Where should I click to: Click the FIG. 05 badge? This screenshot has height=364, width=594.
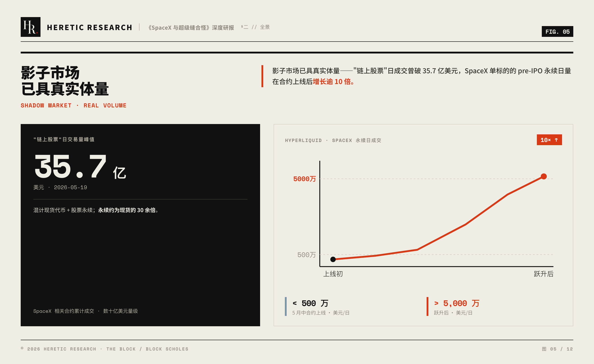[557, 31]
